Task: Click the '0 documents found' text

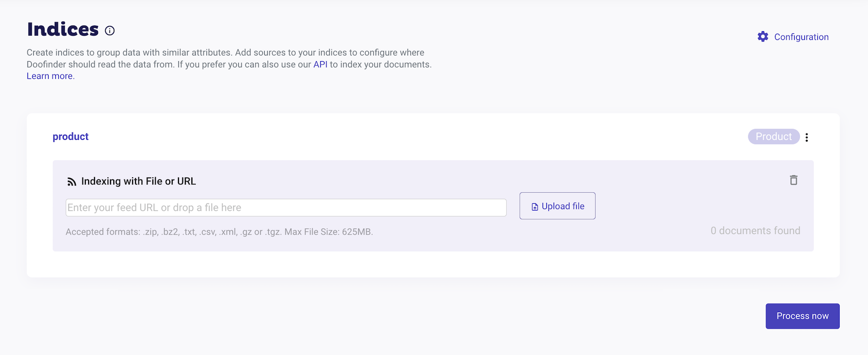Action: coord(755,231)
